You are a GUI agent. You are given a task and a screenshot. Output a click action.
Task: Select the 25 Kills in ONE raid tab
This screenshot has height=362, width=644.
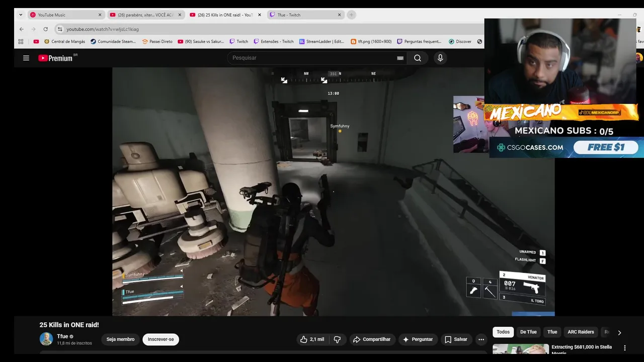pos(225,15)
